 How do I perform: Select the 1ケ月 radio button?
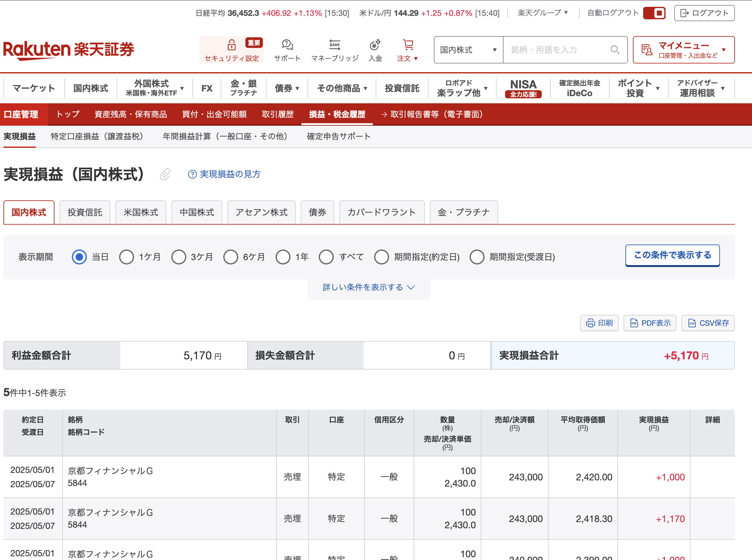pyautogui.click(x=126, y=257)
